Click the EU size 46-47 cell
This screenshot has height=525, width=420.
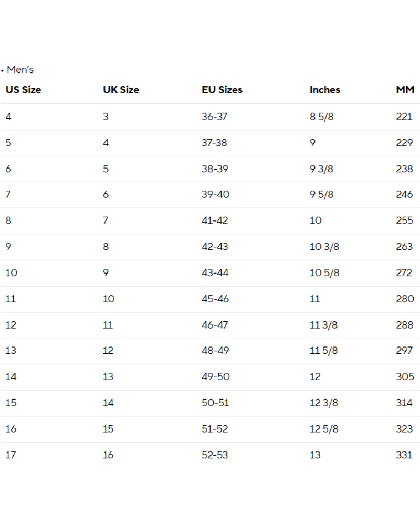click(215, 325)
